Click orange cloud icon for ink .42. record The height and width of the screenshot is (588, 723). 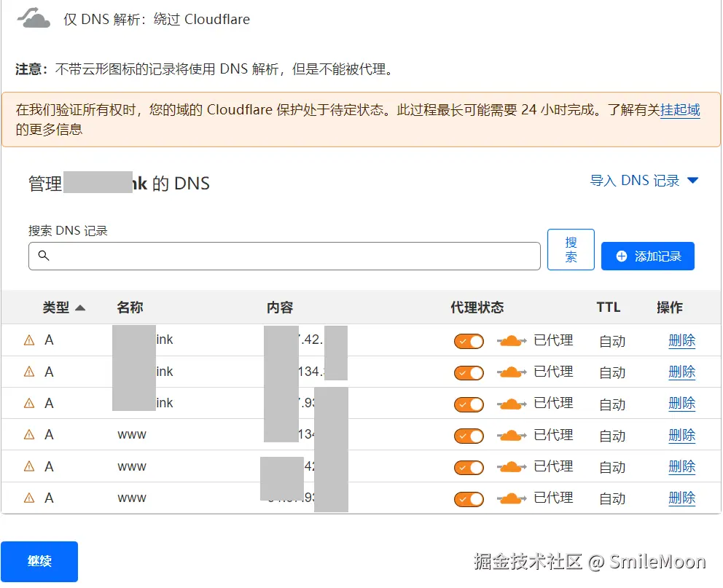point(512,341)
